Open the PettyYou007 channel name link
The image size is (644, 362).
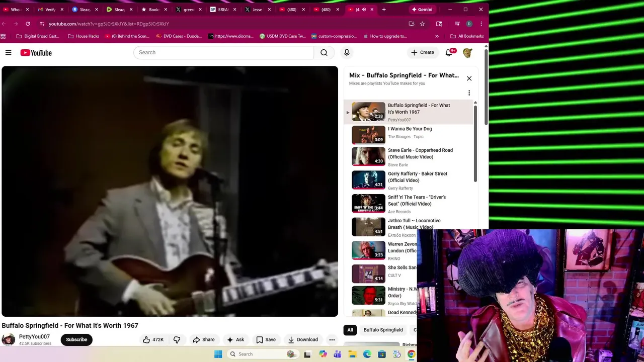click(x=34, y=337)
